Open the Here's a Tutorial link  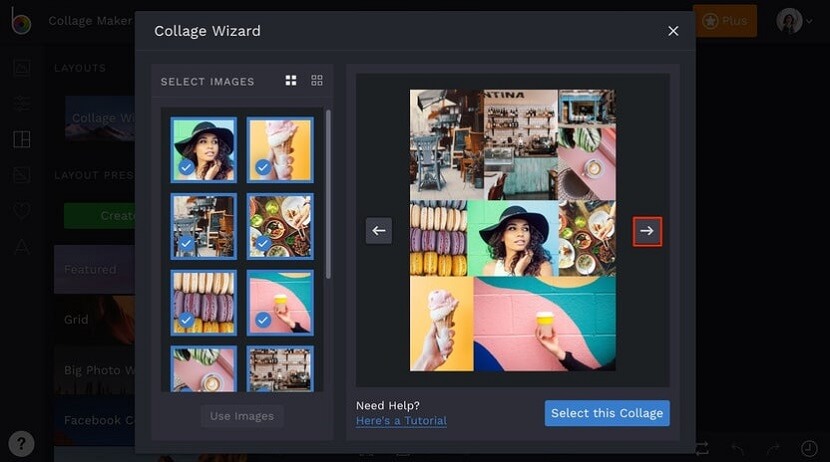401,421
